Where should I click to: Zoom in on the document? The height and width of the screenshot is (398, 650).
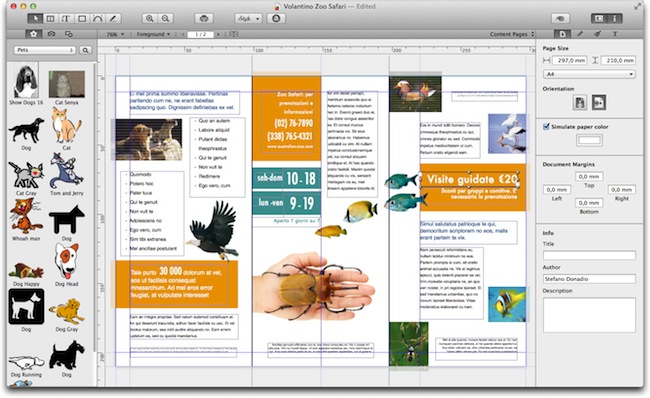coord(150,19)
